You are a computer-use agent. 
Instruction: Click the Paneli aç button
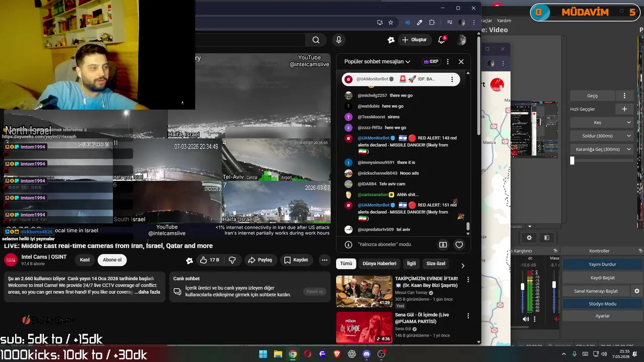[315, 292]
